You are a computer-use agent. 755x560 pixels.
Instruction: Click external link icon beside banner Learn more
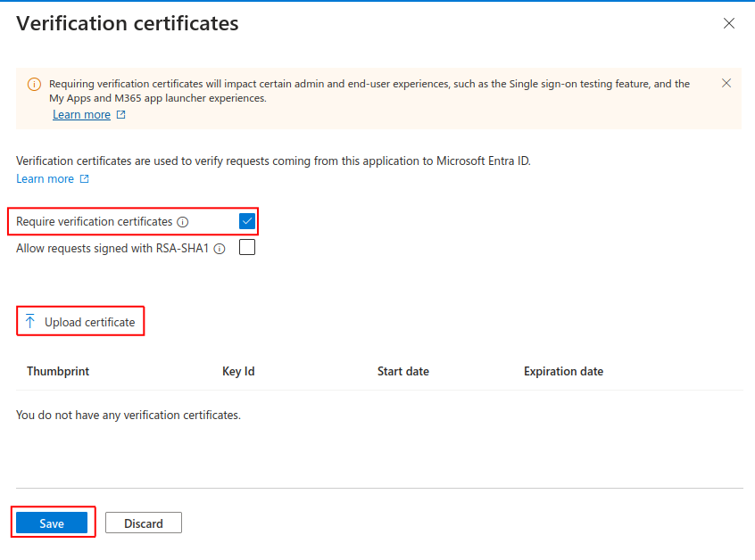(120, 114)
